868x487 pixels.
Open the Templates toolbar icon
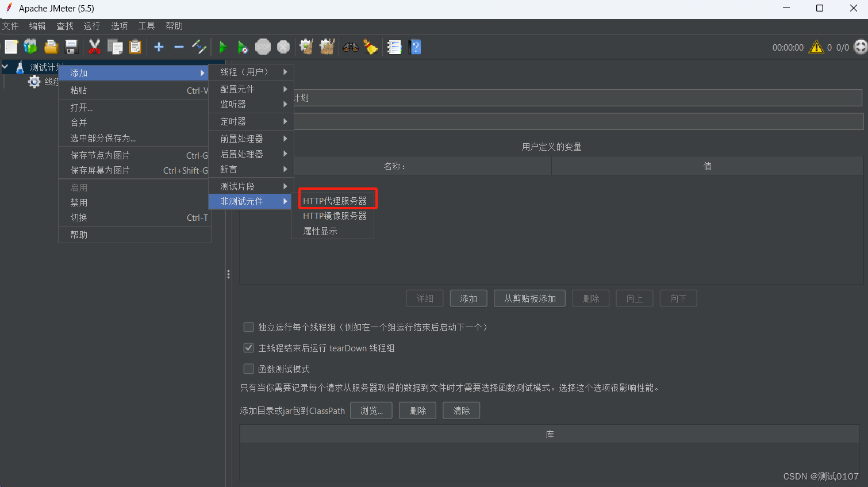tap(30, 47)
